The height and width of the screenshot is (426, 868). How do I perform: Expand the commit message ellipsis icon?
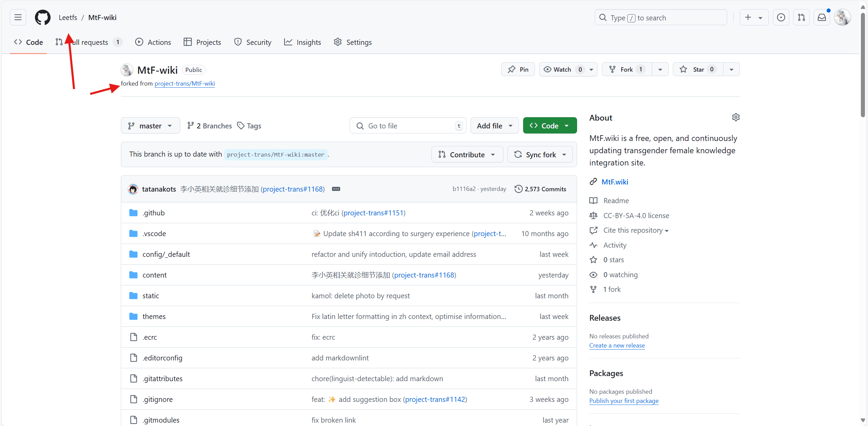pos(336,189)
